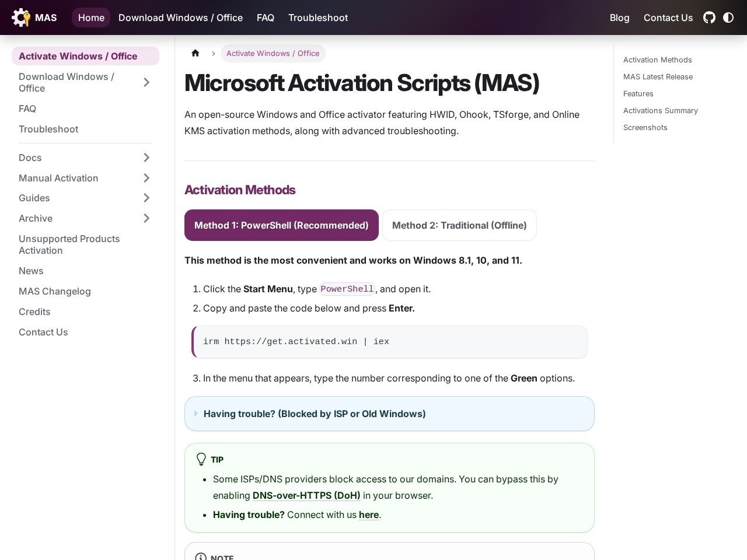747x560 pixels.
Task: Open Credits in the sidebar
Action: (x=34, y=311)
